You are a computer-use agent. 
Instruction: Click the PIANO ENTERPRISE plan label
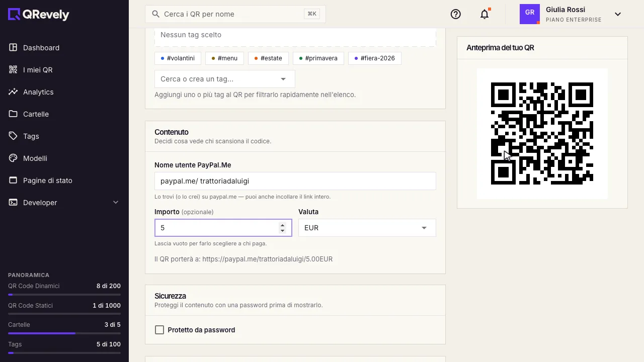coord(574,20)
